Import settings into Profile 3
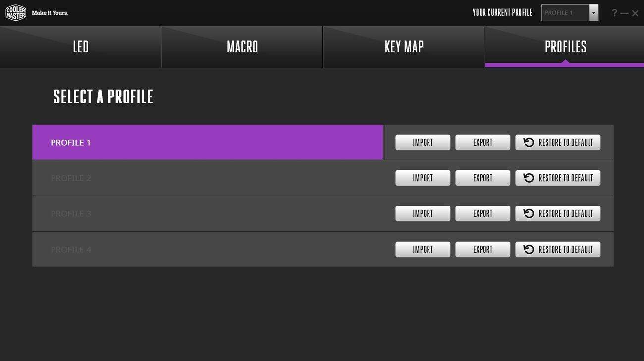This screenshot has height=361, width=644. (423, 214)
